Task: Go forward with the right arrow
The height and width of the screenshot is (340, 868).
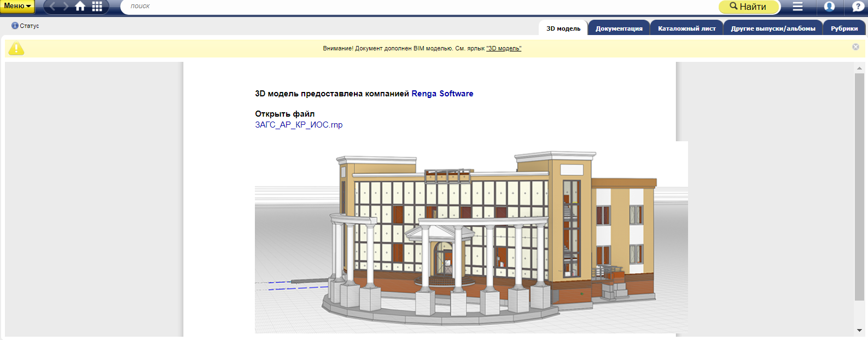Action: [x=66, y=7]
